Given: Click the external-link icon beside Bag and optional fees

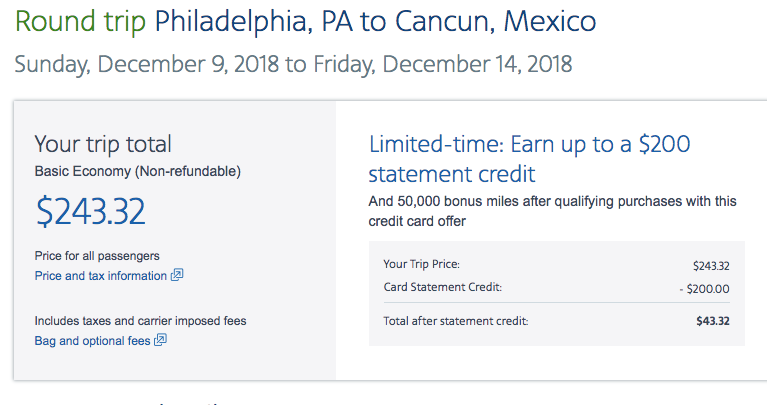Looking at the screenshot, I should [160, 340].
